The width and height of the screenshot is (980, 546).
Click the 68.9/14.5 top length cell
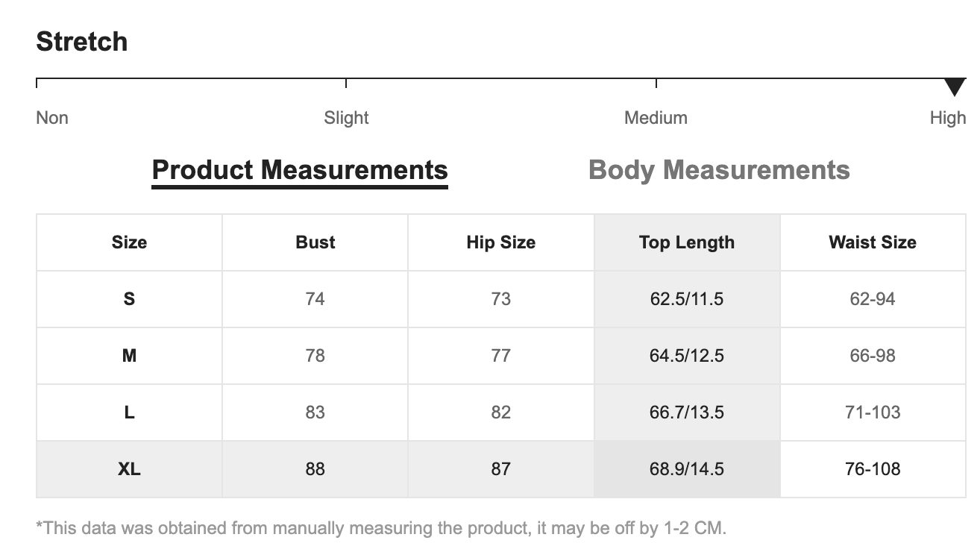click(x=686, y=469)
